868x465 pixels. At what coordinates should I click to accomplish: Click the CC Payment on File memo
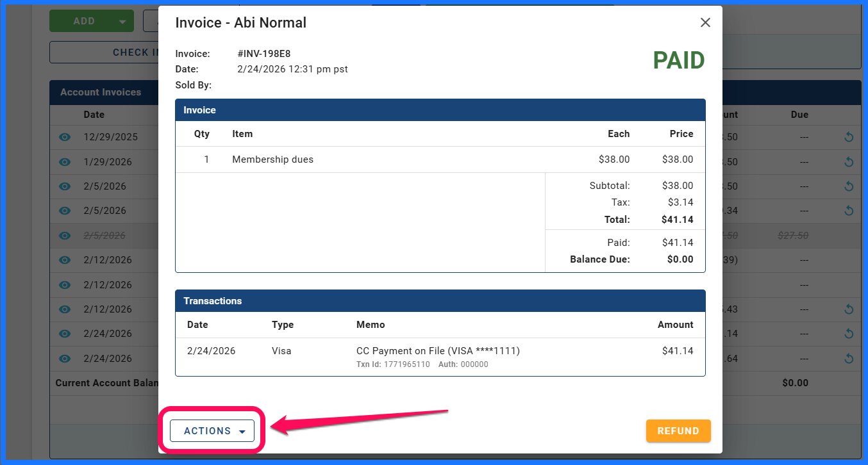point(438,351)
